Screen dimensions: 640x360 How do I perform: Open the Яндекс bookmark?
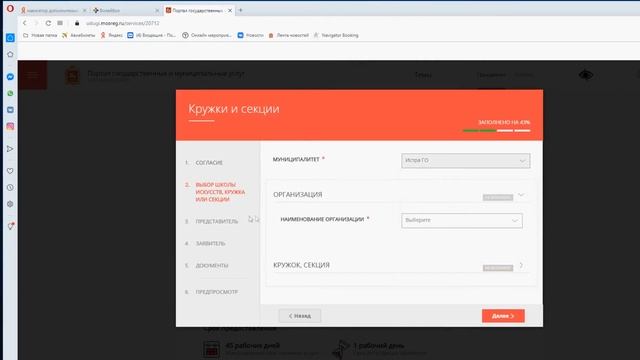[x=111, y=36]
